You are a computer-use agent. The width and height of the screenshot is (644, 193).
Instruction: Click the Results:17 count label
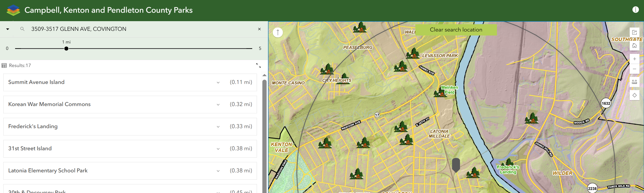click(x=20, y=66)
